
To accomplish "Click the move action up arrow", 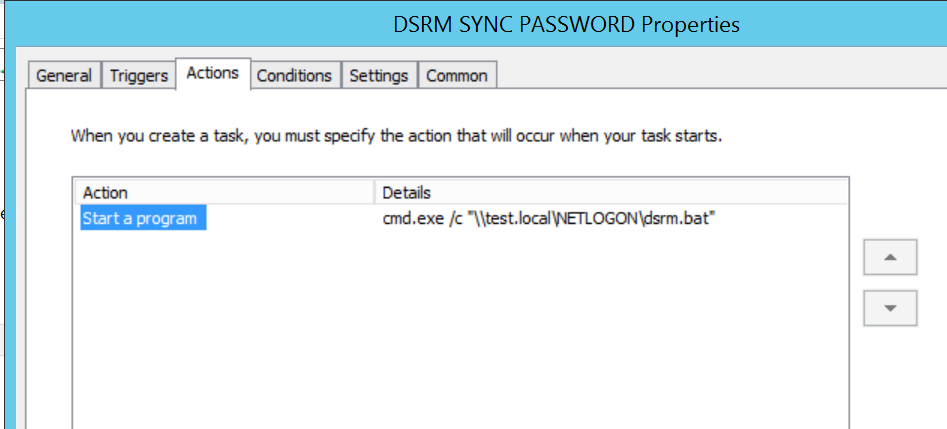I will coord(890,258).
